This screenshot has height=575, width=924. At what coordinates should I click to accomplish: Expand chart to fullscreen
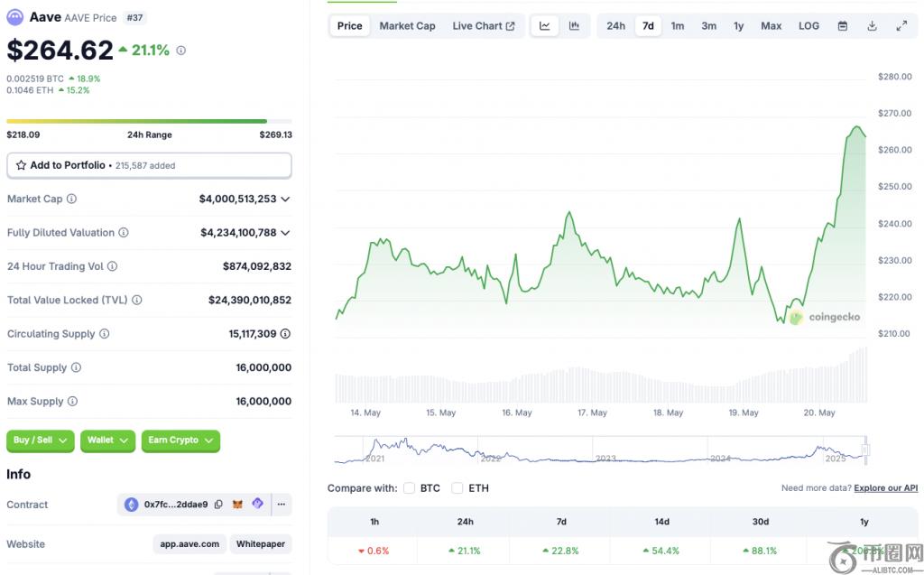coord(901,26)
